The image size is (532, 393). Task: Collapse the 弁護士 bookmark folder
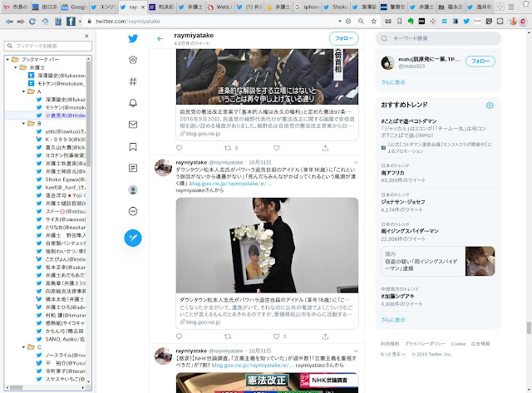coord(16,67)
